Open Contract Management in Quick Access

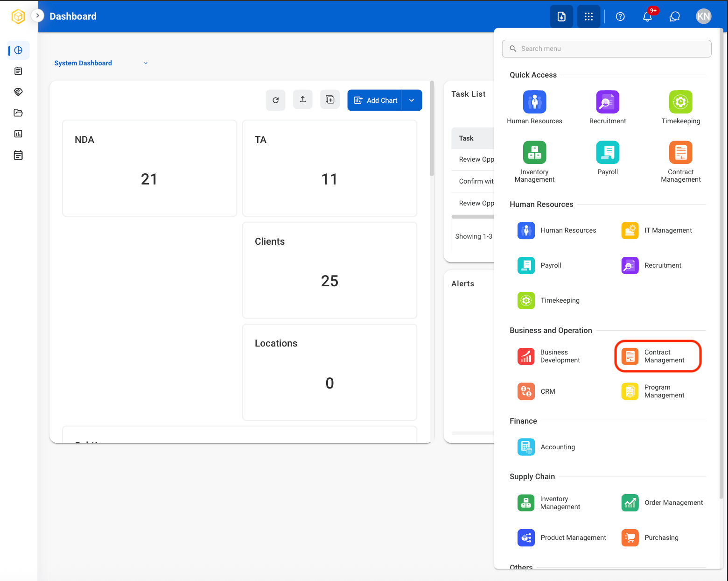(x=681, y=162)
